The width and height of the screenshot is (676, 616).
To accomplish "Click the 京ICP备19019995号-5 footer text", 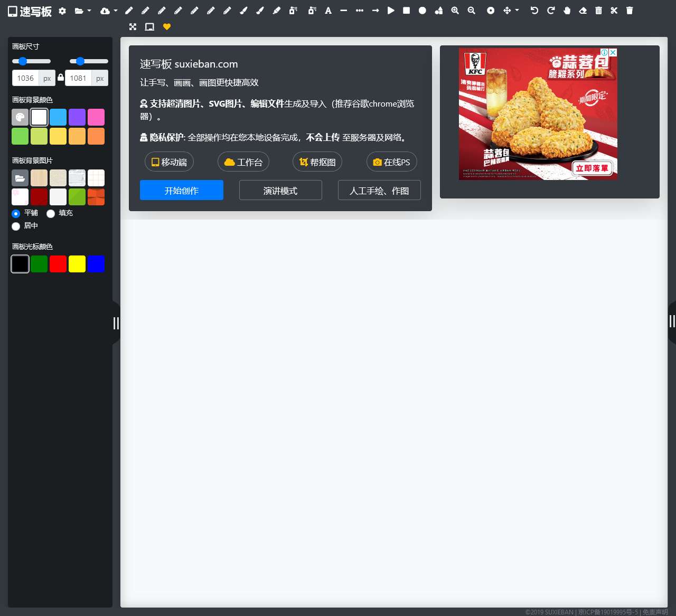I will 608,612.
